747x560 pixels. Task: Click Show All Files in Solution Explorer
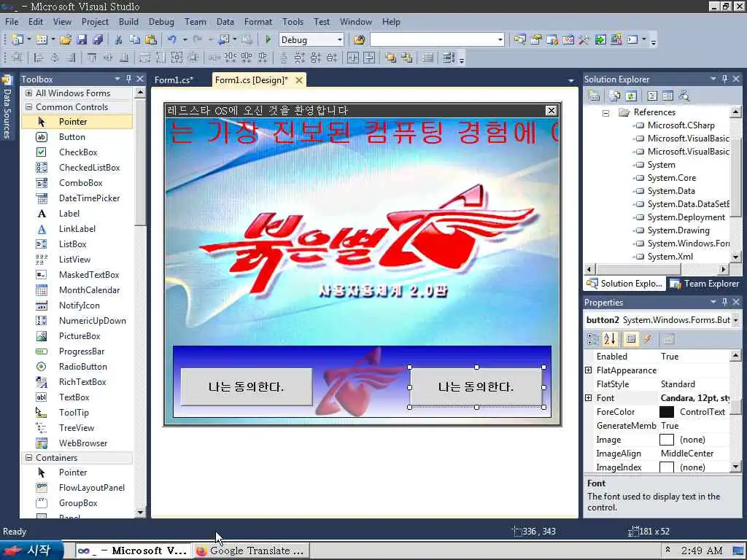pos(614,96)
